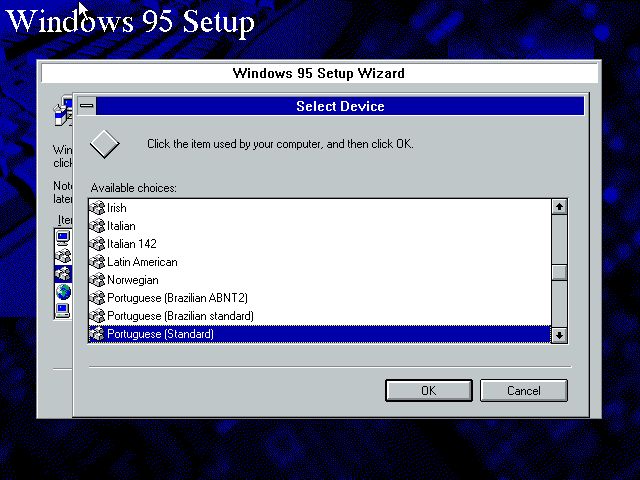
Task: Select Norwegian from available choices
Action: click(x=320, y=280)
